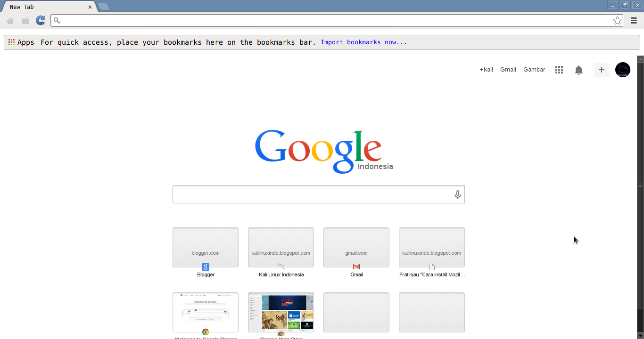The image size is (644, 339).
Task: Focus the Google search box
Action: pyautogui.click(x=319, y=194)
